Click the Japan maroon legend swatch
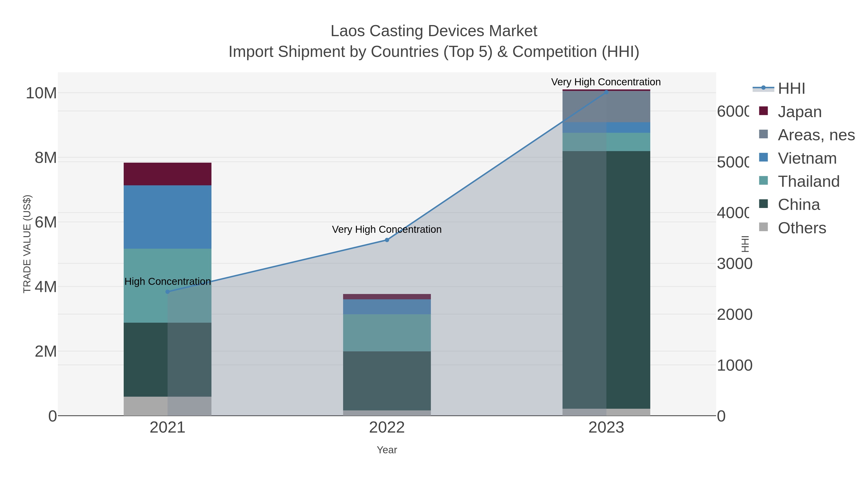Viewport: 868px width, 488px height. pos(764,111)
